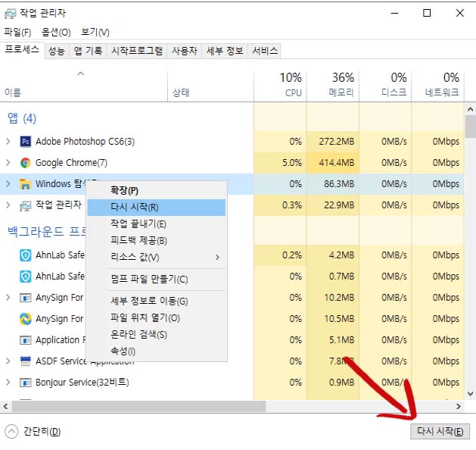Viewport: 476px width, 450px height.
Task: Click the vertical scrollbar up arrow
Action: [x=470, y=109]
